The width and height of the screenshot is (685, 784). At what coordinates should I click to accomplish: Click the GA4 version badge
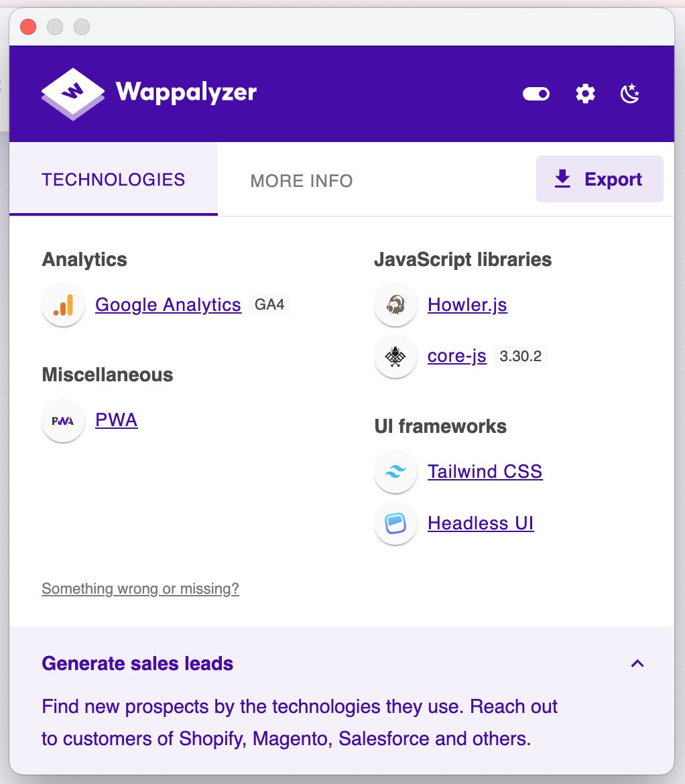pos(269,304)
